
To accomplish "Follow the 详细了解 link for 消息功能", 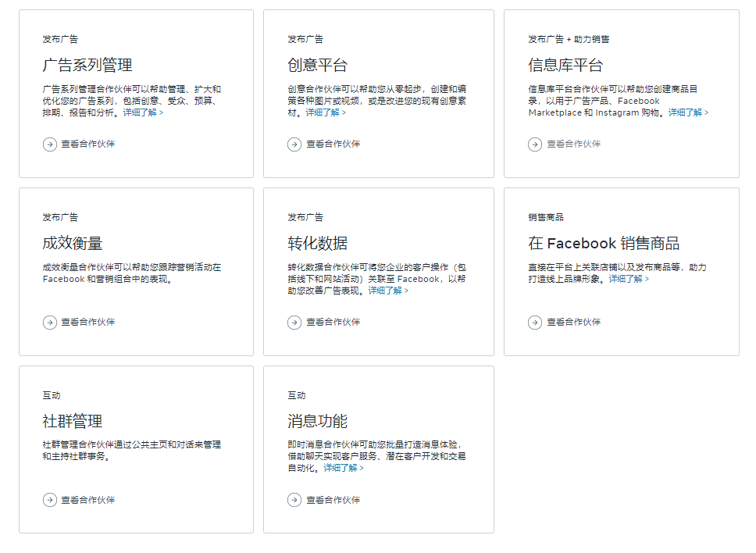I will 344,468.
